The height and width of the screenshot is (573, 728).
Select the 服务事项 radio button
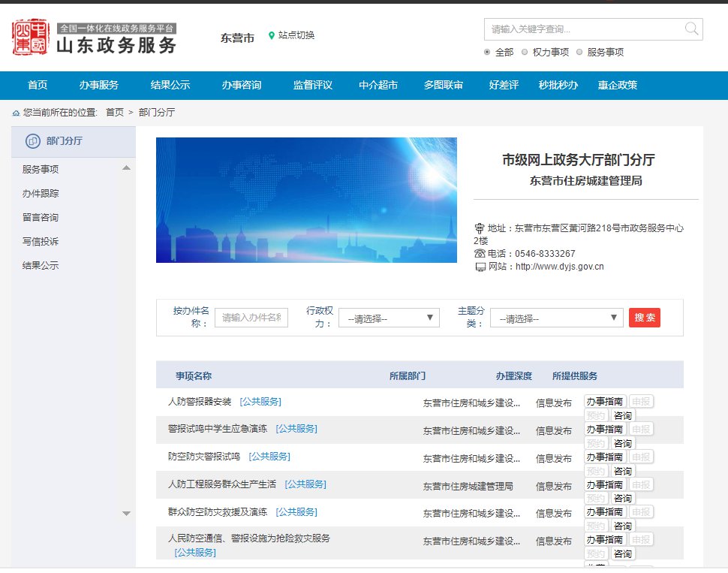(579, 53)
